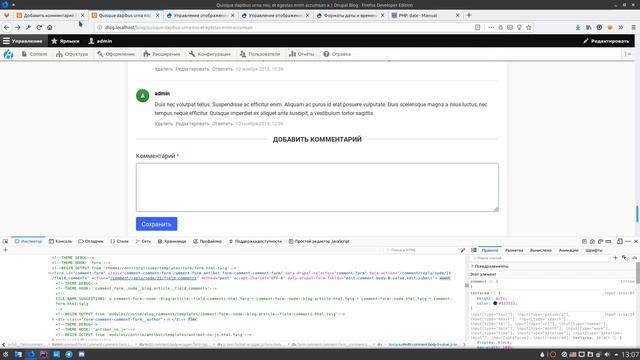The height and width of the screenshot is (360, 640).
Task: Open the library icon in Firefox toolbar
Action: (x=589, y=27)
